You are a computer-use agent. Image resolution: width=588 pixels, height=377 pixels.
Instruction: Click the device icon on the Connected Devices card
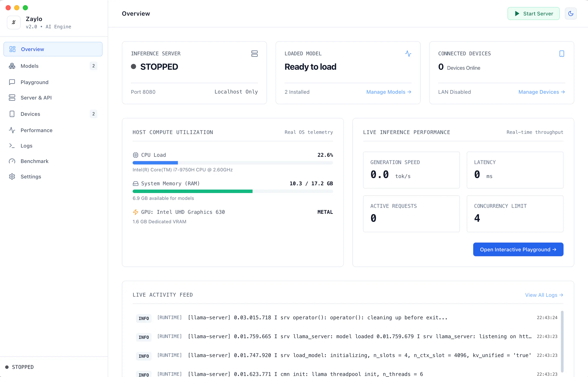[x=562, y=54]
